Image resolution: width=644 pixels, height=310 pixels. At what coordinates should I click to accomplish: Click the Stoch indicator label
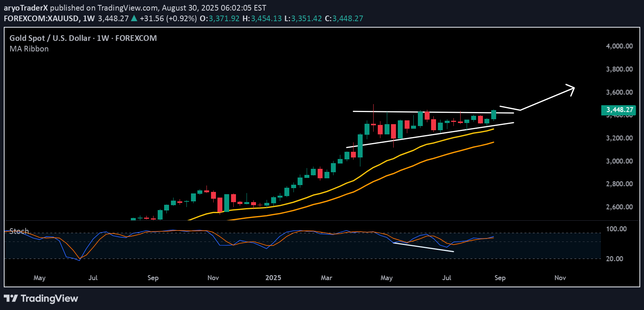point(19,231)
